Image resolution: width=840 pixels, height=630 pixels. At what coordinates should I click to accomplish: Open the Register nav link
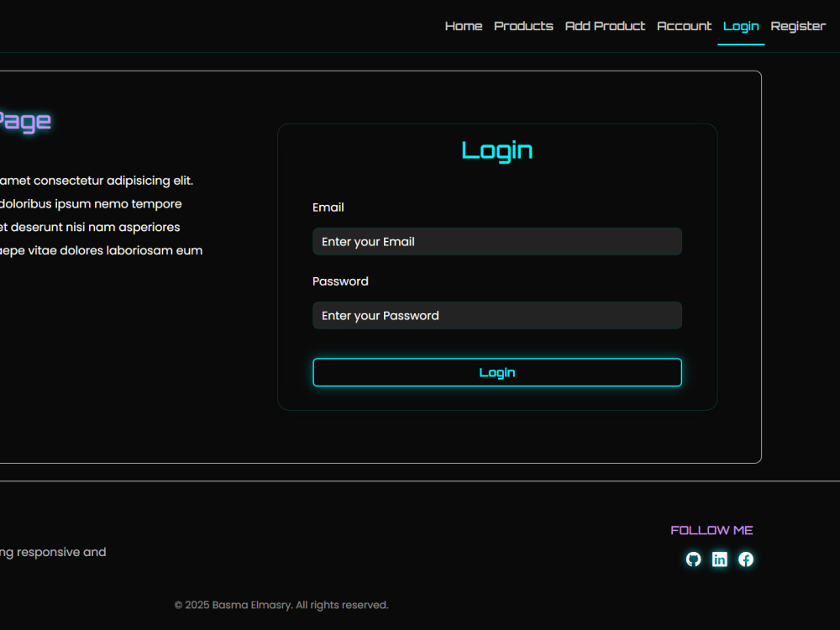click(798, 26)
